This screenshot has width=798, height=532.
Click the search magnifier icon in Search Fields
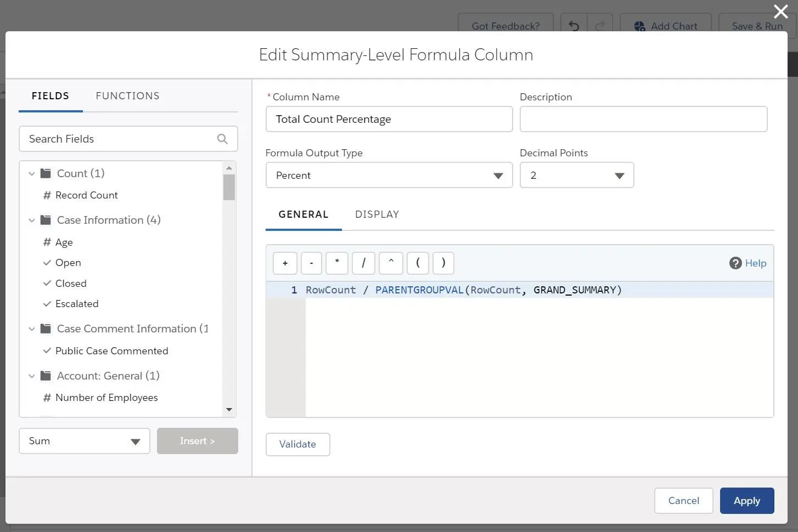(222, 139)
